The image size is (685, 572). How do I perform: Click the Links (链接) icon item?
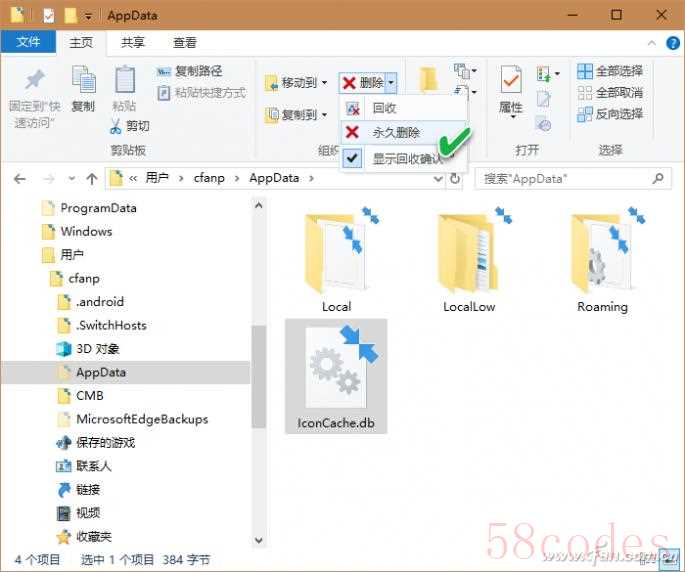click(x=79, y=489)
